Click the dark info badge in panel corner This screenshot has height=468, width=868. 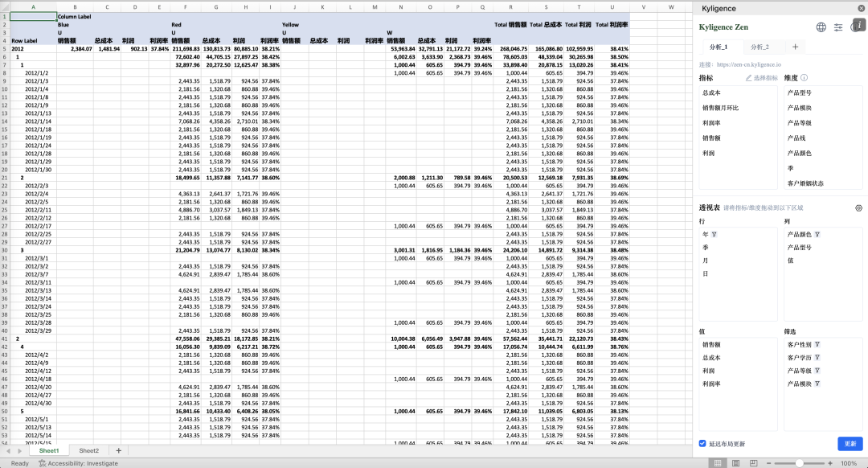[x=858, y=25]
